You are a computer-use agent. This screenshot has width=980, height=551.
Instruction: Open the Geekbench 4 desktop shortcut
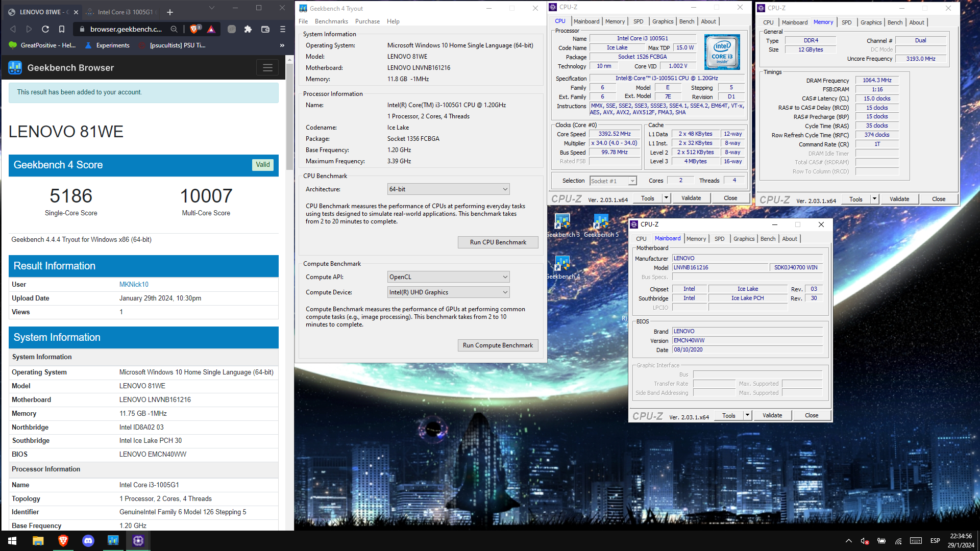[563, 267]
